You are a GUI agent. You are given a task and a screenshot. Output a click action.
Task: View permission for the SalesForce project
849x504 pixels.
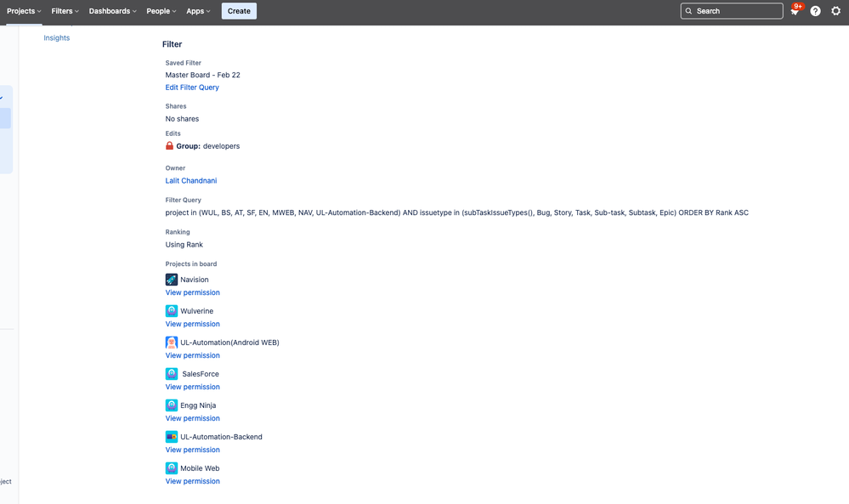193,387
